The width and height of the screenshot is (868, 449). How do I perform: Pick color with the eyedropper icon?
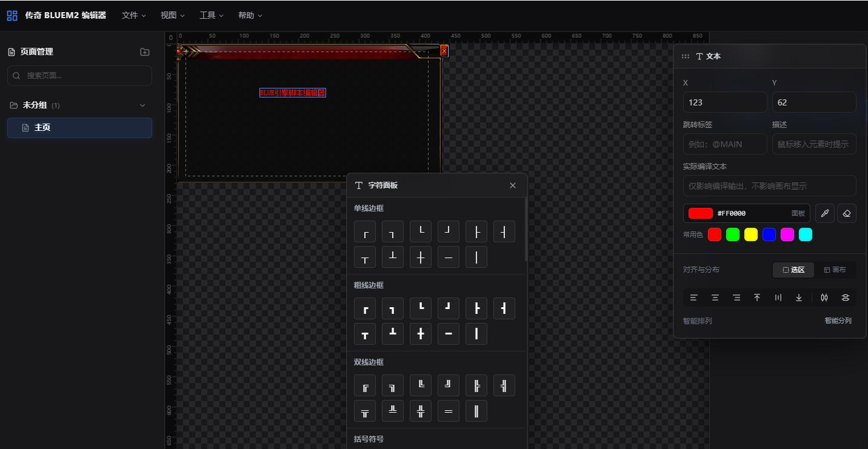click(x=824, y=213)
